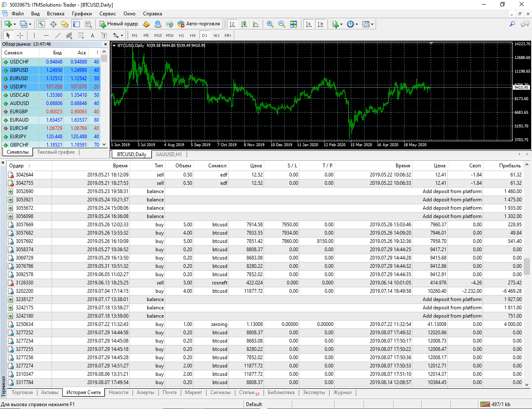Image resolution: width=532 pixels, height=409 pixels.
Task: Open the new chart icon
Action: pos(8,24)
